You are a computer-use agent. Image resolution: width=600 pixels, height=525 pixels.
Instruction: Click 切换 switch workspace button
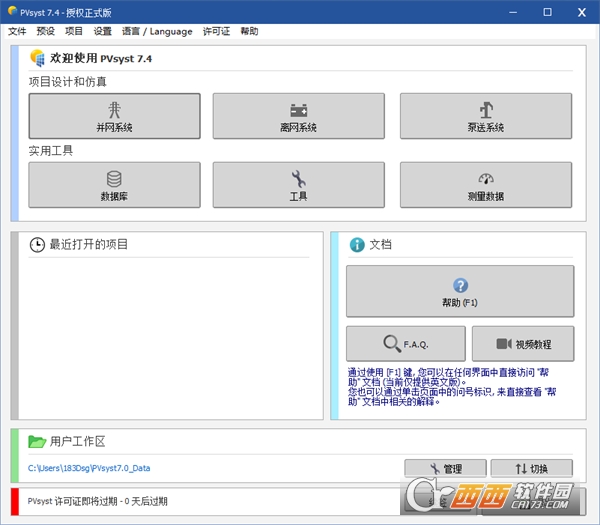[x=532, y=468]
